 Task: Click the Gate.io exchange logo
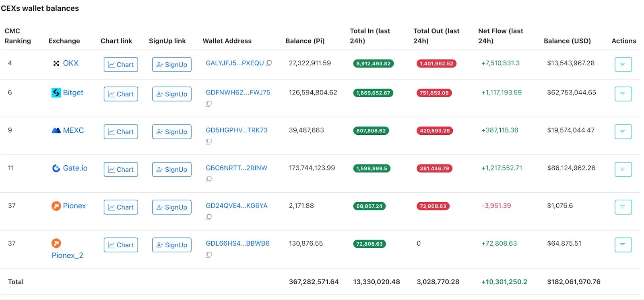(x=56, y=168)
